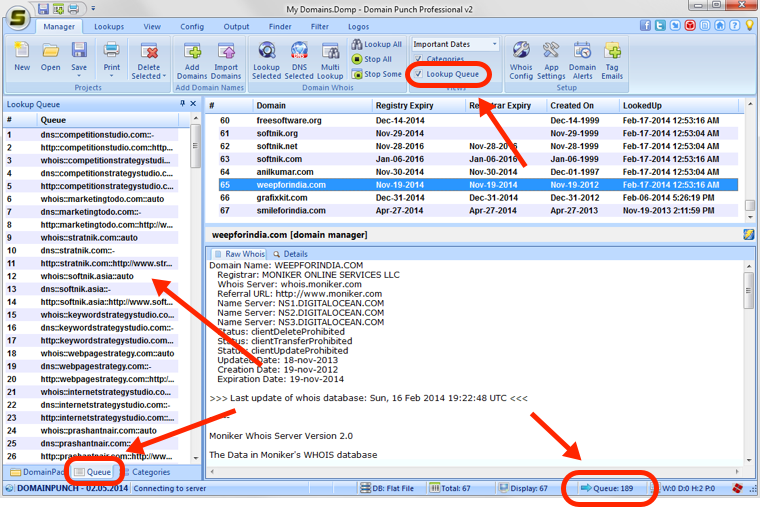Click red icon at status bar end
The image size is (760, 512).
[x=738, y=488]
